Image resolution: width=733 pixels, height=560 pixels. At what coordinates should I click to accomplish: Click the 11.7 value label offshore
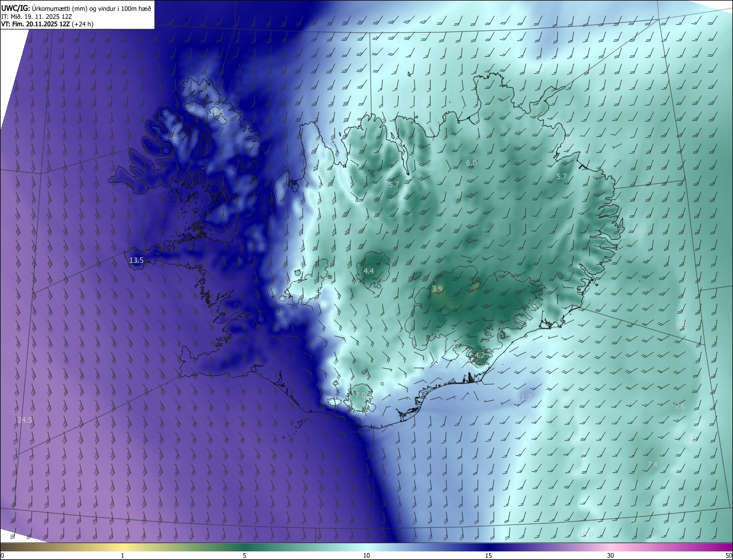[524, 397]
